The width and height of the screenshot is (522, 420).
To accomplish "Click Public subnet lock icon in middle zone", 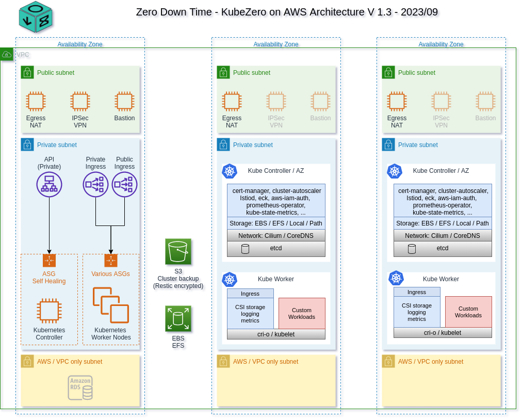I will (x=223, y=72).
